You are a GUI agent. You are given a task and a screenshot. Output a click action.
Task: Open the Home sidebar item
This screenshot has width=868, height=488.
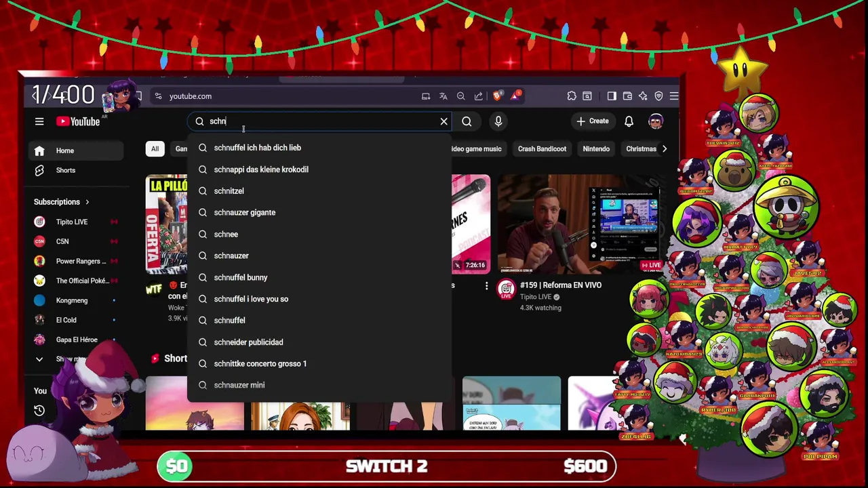pos(76,150)
